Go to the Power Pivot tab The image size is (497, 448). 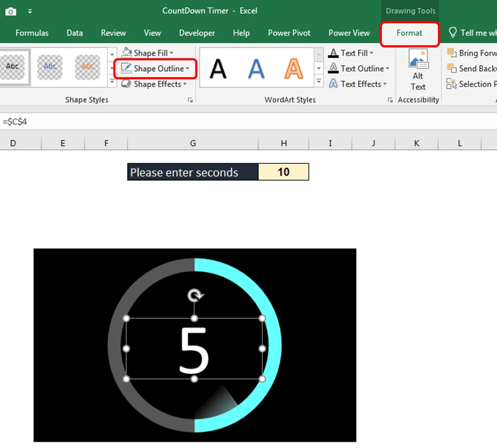[x=289, y=33]
